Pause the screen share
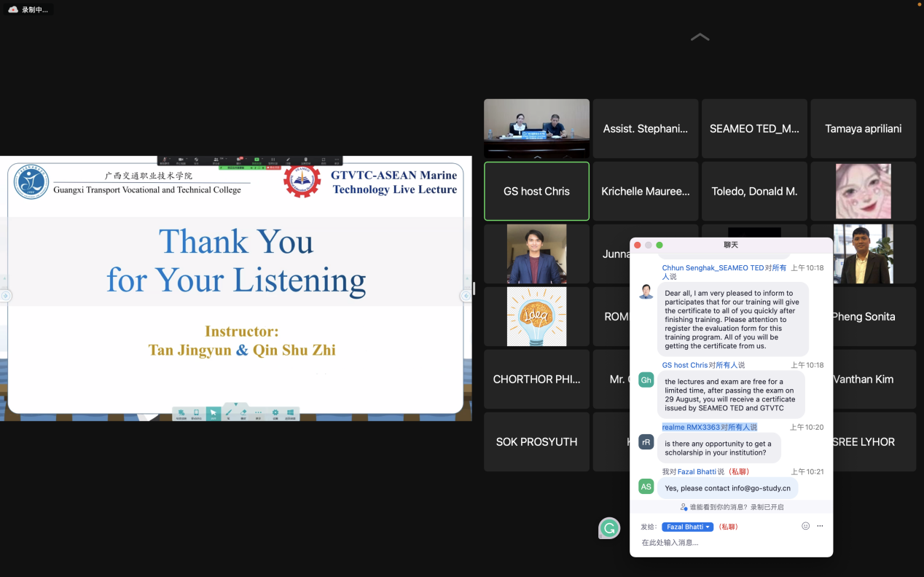This screenshot has width=924, height=577. coord(273,160)
